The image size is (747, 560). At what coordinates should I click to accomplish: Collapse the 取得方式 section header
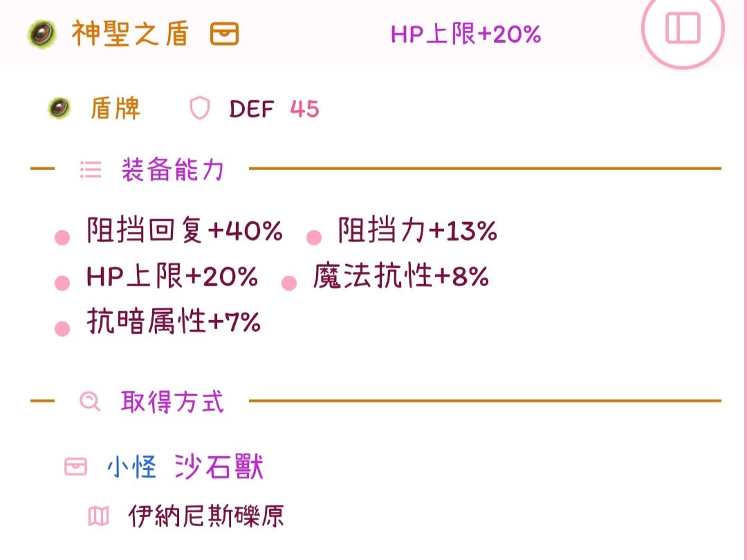click(x=172, y=401)
